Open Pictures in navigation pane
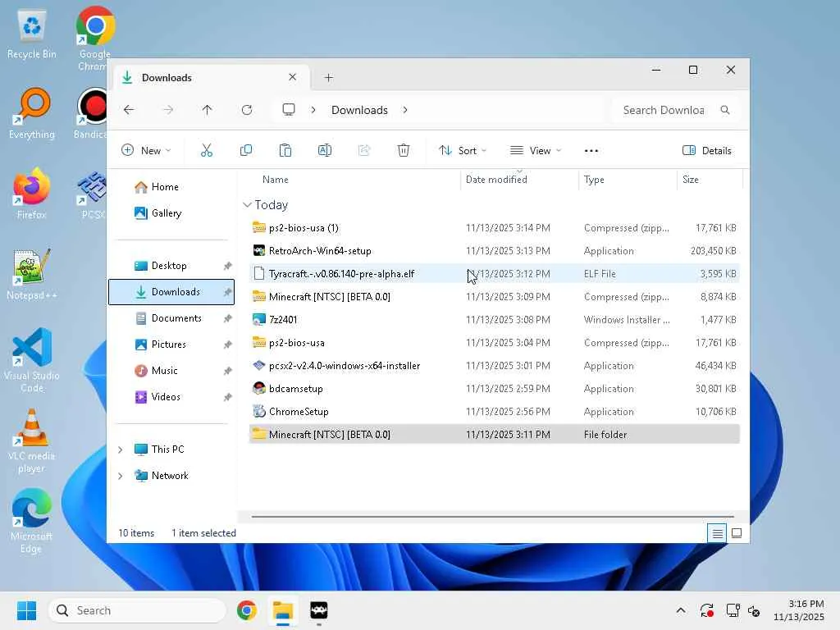Viewport: 840px width, 630px height. 171,345
